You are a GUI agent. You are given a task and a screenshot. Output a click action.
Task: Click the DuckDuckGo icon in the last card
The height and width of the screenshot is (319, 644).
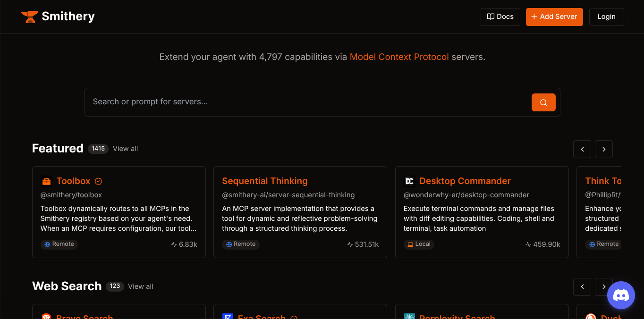[x=591, y=317]
